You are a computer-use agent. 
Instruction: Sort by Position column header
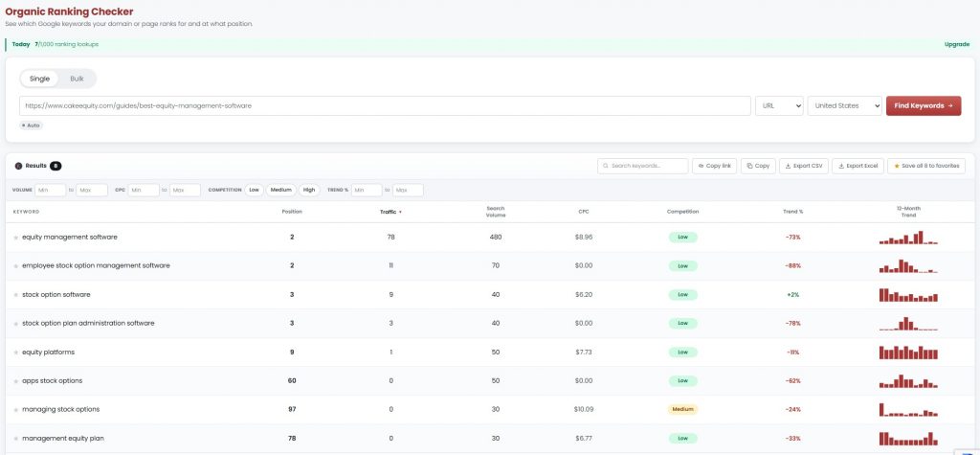click(292, 212)
